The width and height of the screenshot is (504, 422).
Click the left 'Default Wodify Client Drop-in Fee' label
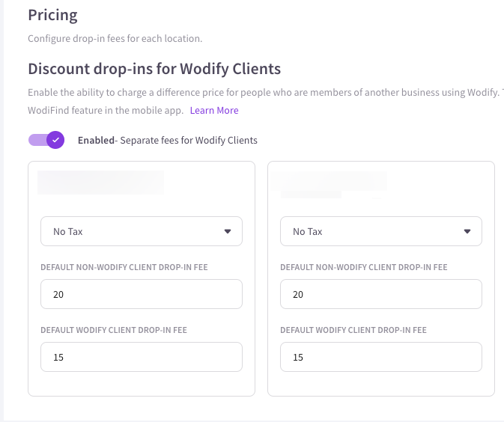point(113,330)
